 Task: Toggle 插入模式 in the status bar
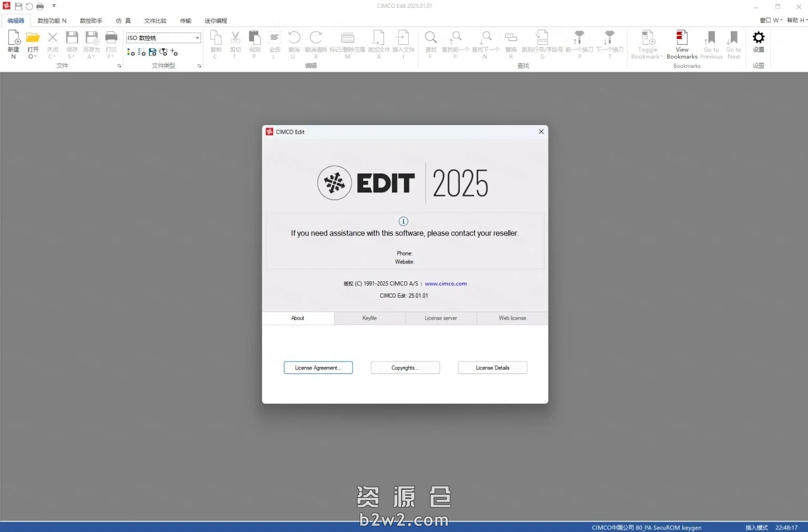point(756,527)
